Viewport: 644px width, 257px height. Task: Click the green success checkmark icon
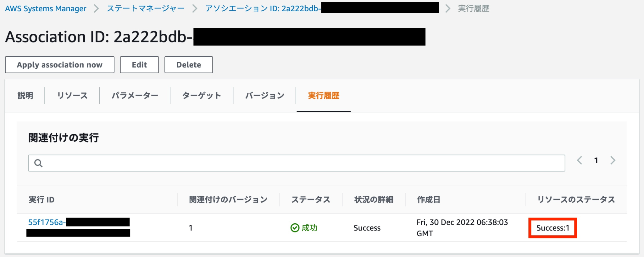295,228
